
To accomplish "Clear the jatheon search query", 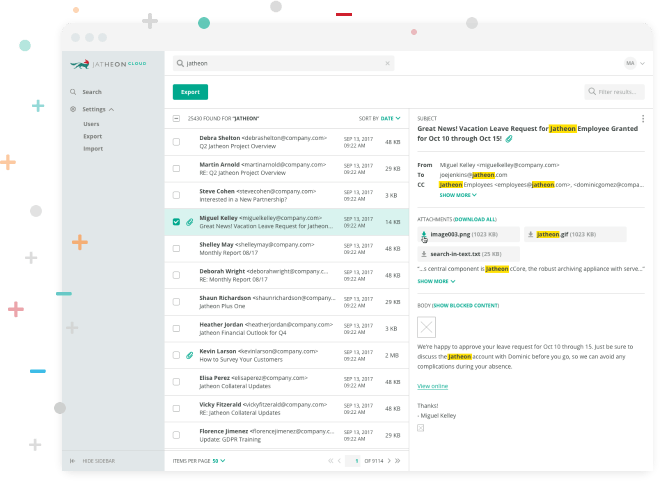I will coord(387,64).
